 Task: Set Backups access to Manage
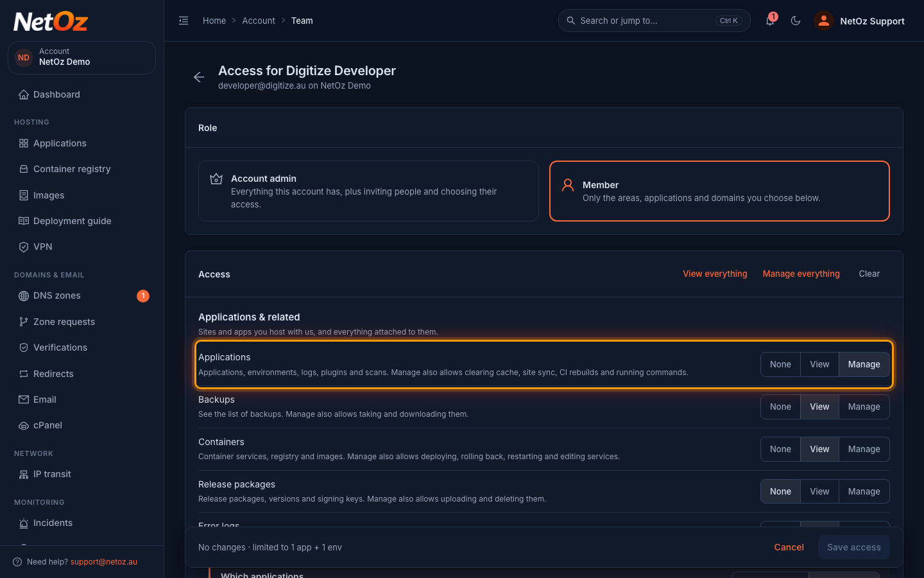pos(864,407)
